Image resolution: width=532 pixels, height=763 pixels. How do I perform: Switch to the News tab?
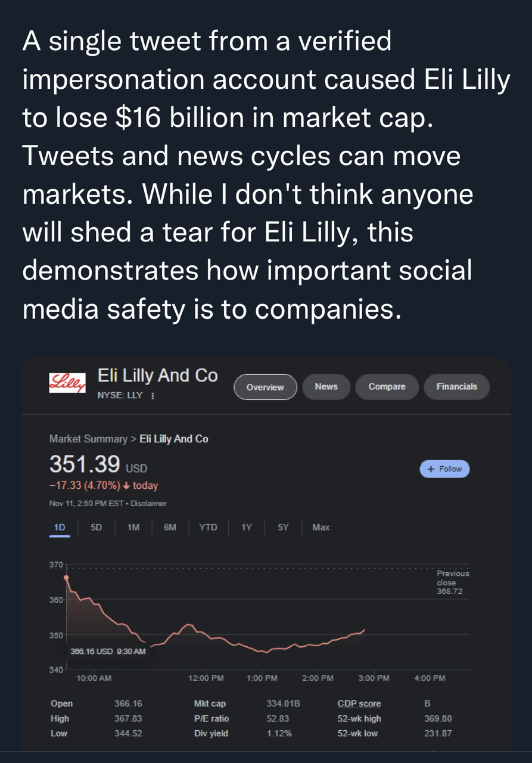(326, 386)
